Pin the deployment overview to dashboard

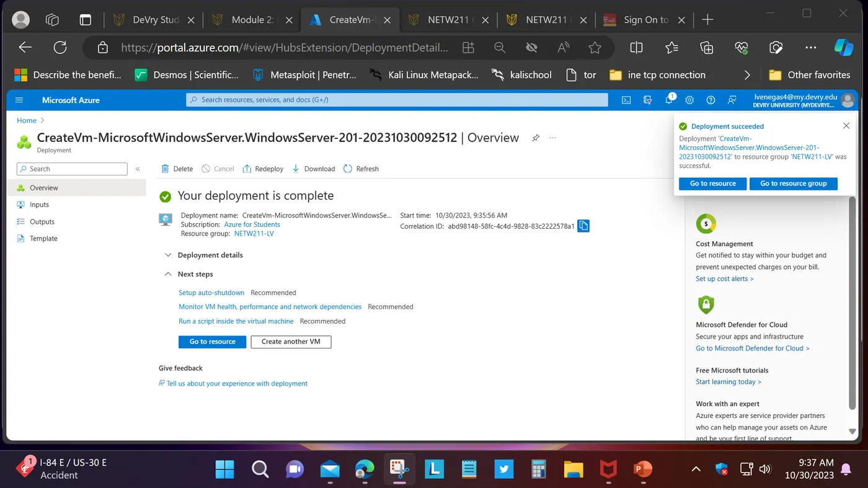[x=536, y=138]
